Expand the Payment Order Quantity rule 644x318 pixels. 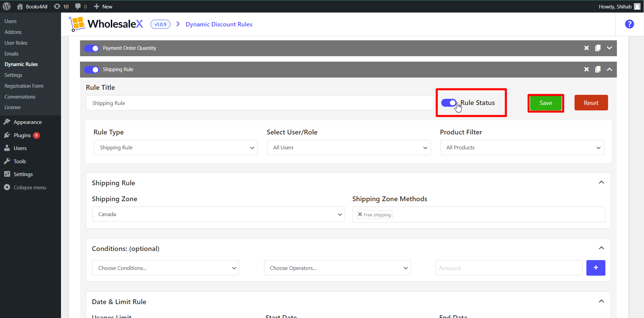pos(609,48)
